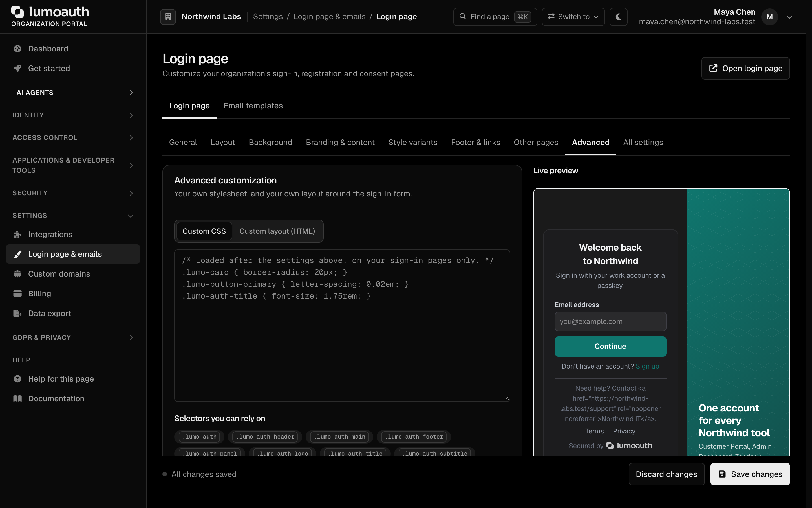Click the Dashboard gauge icon
The width and height of the screenshot is (812, 508).
(17, 49)
